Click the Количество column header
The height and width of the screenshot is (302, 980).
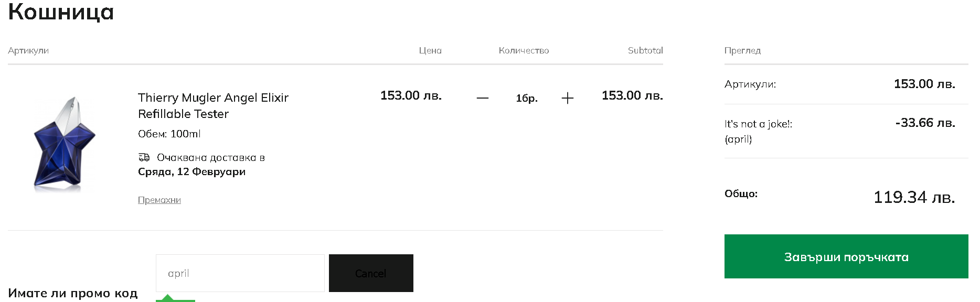pos(523,50)
